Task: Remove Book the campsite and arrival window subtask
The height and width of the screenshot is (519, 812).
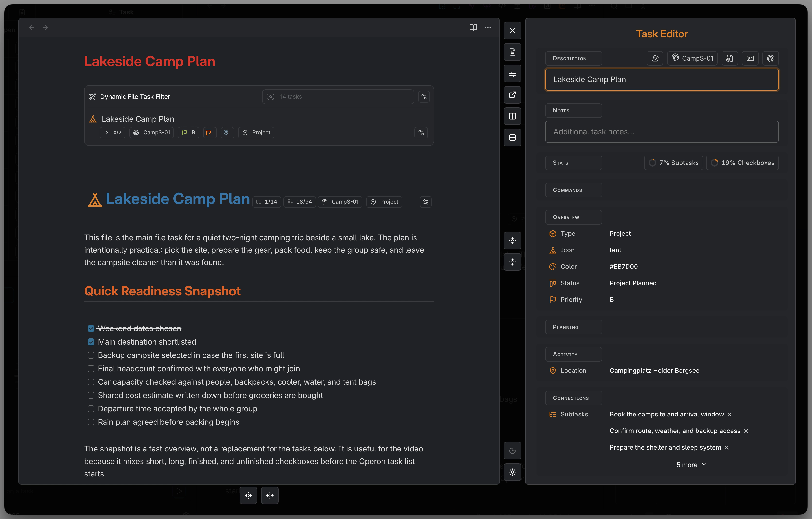Action: (729, 415)
